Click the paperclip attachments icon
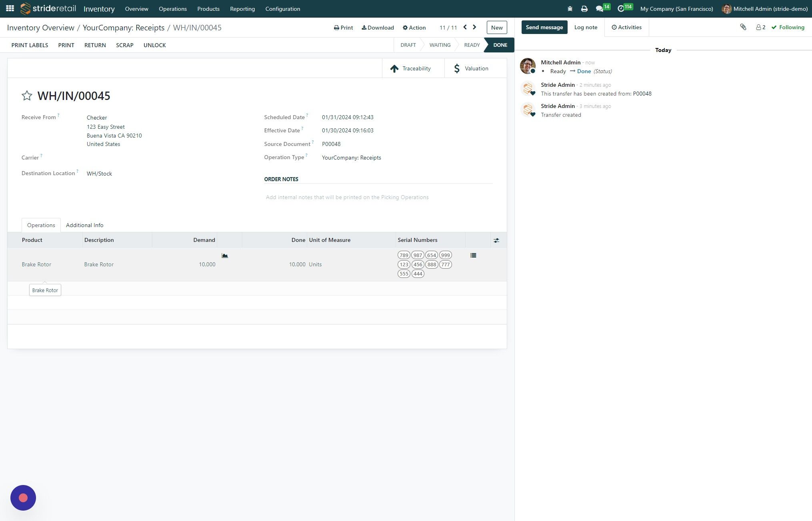Image resolution: width=812 pixels, height=521 pixels. [743, 27]
